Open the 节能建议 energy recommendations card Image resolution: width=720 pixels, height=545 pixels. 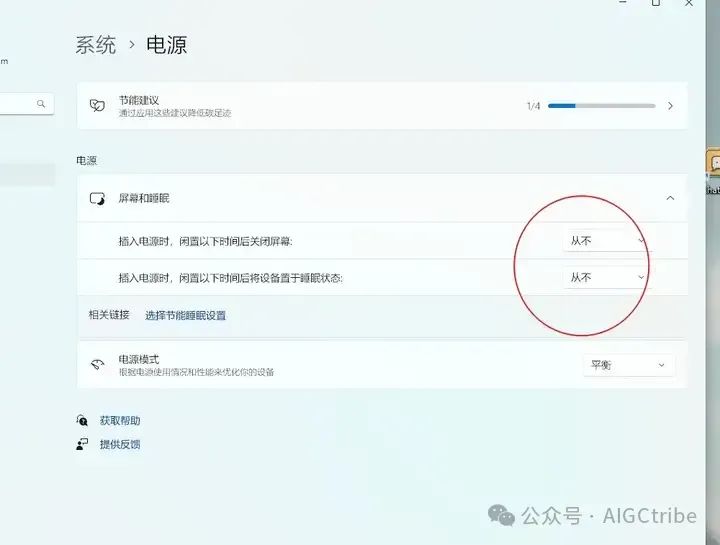tap(382, 106)
